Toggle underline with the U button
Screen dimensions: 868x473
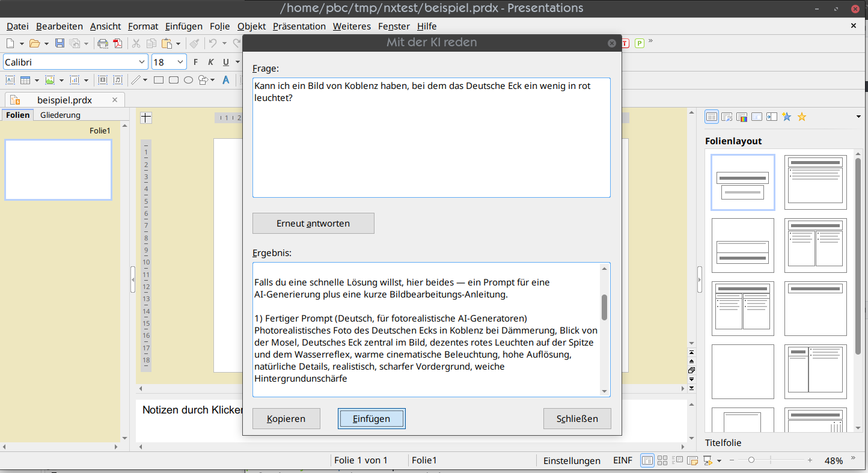(226, 62)
